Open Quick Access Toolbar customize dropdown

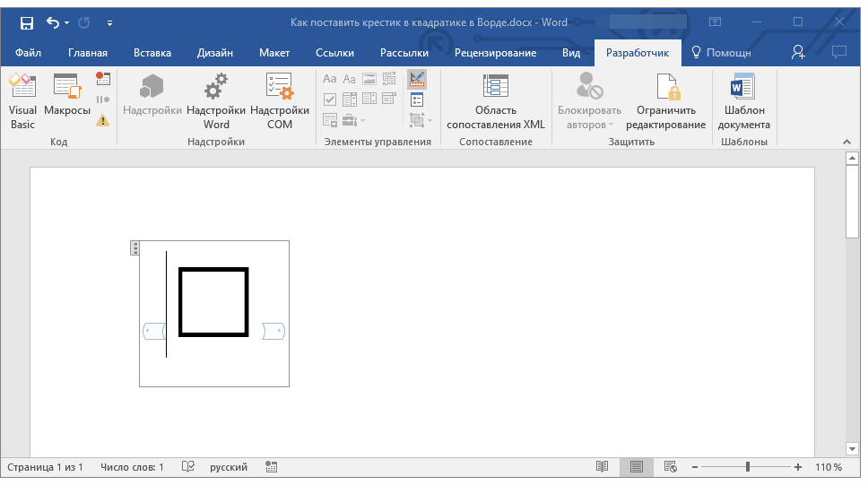tap(109, 22)
